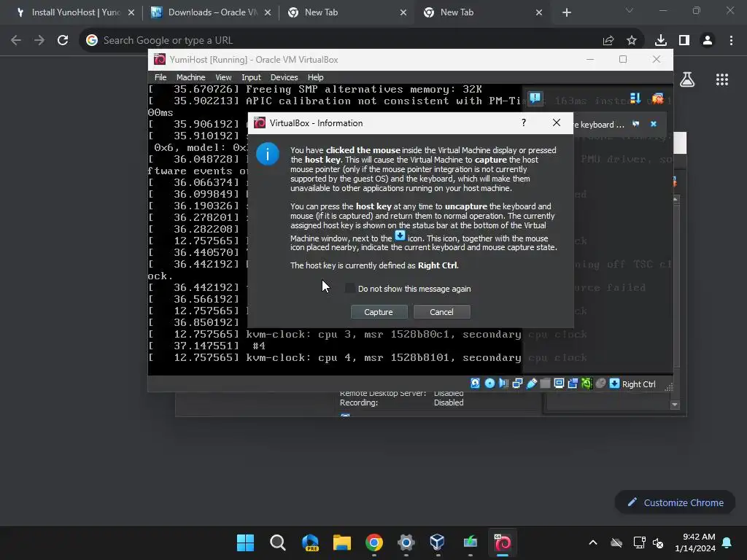This screenshot has width=747, height=560.
Task: Click running VM icon on taskbar
Action: point(503,542)
